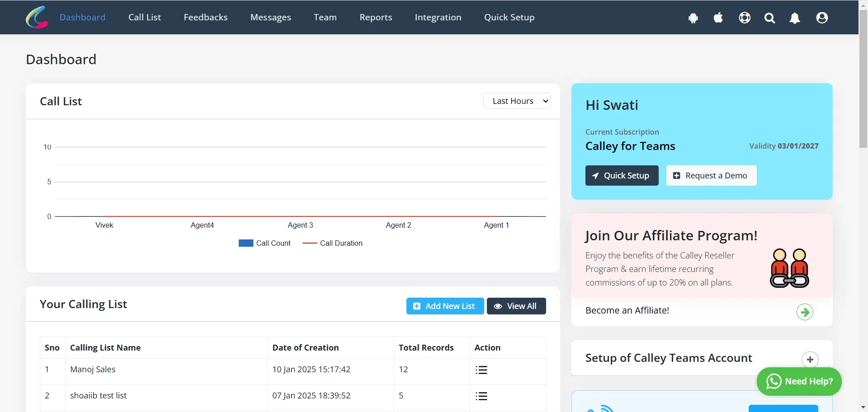Click the Calling List Name column header
Screen dimensions: 868x412
[x=105, y=347]
